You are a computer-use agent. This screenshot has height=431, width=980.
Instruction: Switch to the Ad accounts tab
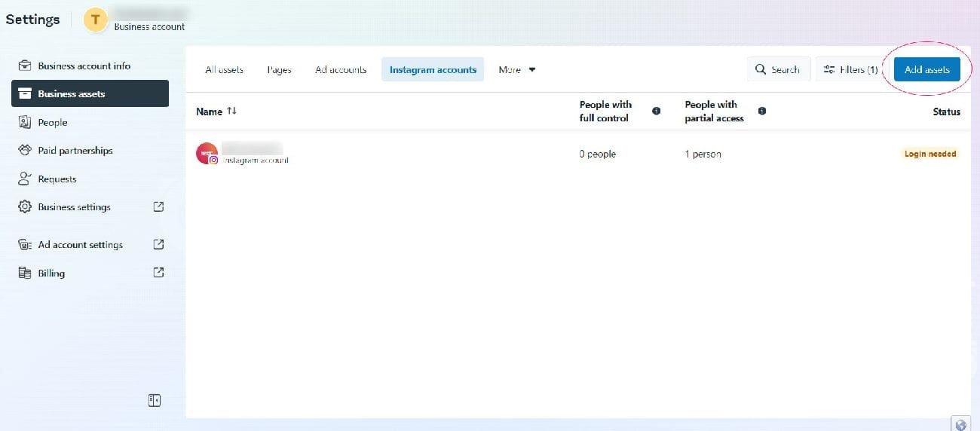click(x=341, y=69)
